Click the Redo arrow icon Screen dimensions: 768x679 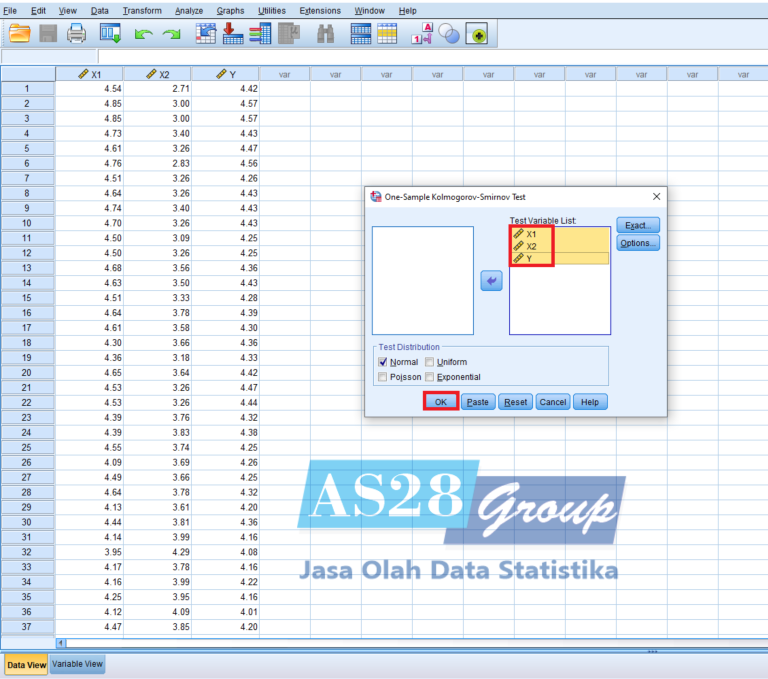coord(172,33)
